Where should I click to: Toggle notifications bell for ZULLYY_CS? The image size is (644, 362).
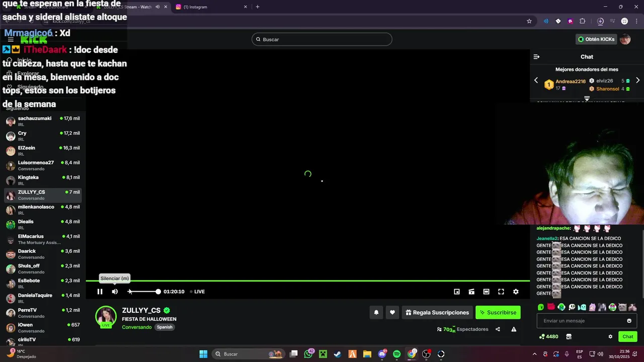[x=376, y=312]
